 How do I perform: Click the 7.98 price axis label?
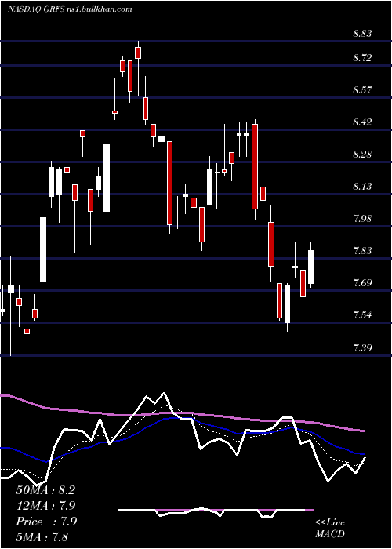point(362,219)
